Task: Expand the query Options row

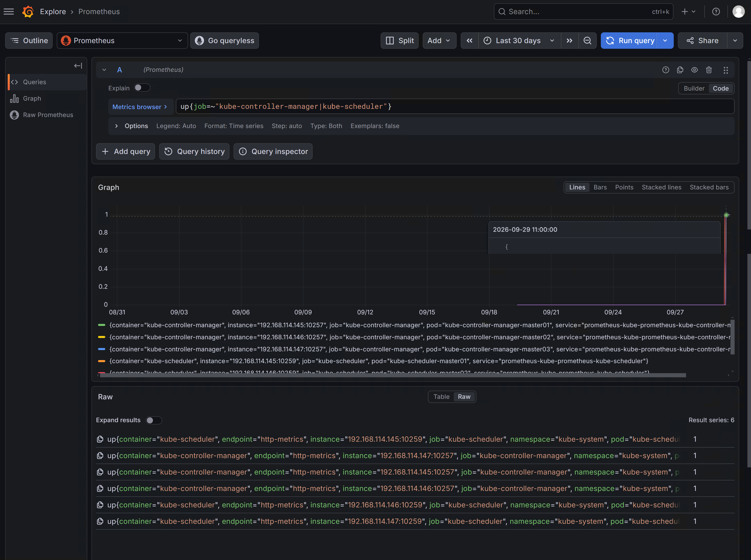Action: coord(116,126)
